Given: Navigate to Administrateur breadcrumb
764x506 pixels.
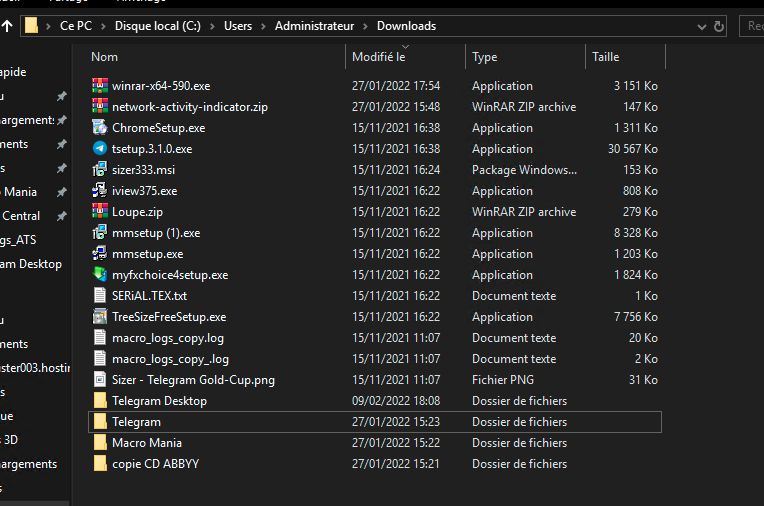Looking at the screenshot, I should [x=314, y=26].
